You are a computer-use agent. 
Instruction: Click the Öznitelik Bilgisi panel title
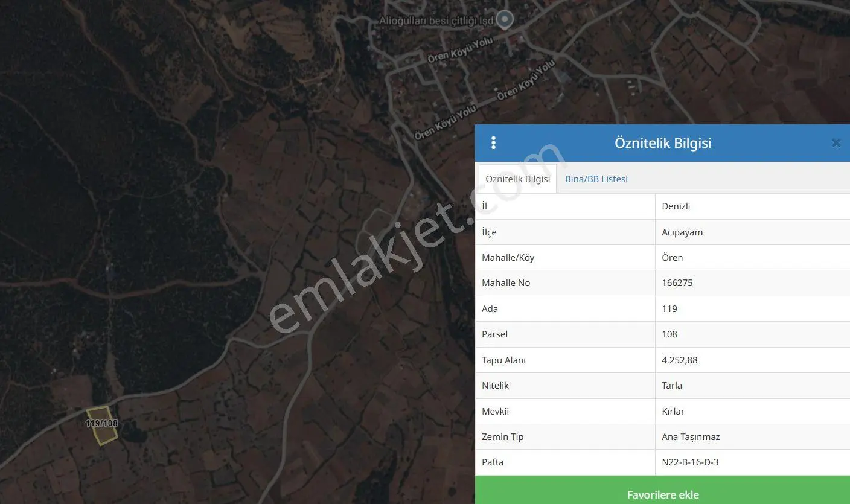pos(663,143)
